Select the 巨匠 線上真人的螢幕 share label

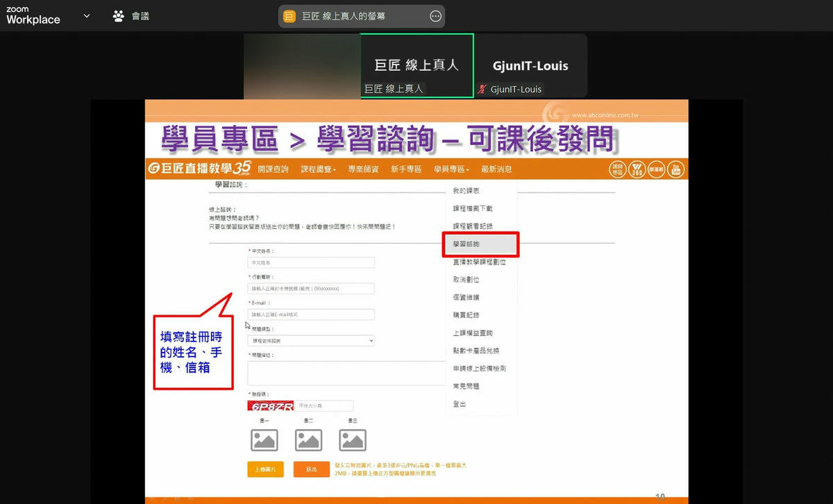tap(344, 17)
